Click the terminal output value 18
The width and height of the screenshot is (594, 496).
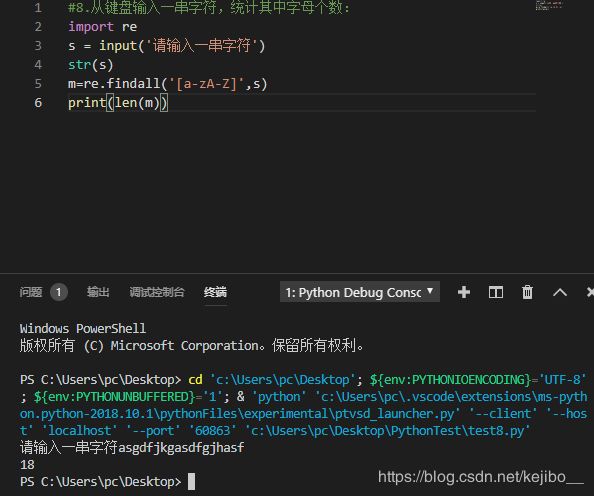tap(27, 465)
